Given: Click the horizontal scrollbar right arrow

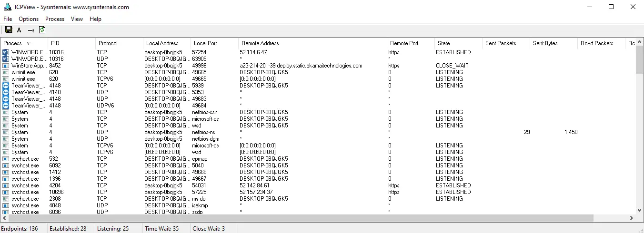Looking at the screenshot, I should pyautogui.click(x=632, y=218).
